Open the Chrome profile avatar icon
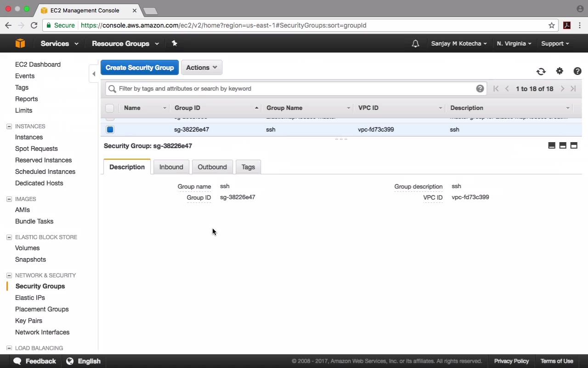Image resolution: width=588 pixels, height=368 pixels. coord(580,9)
